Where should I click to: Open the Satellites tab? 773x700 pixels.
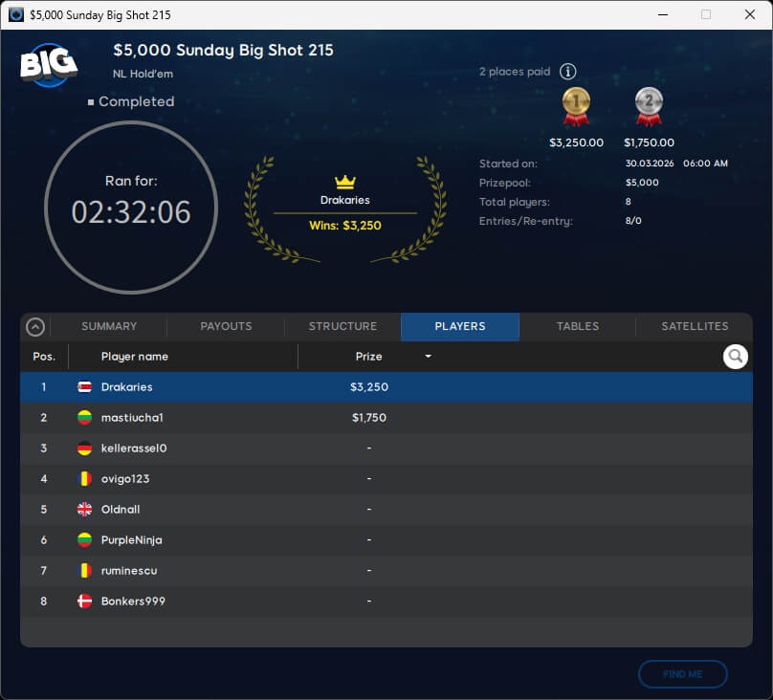tap(695, 327)
